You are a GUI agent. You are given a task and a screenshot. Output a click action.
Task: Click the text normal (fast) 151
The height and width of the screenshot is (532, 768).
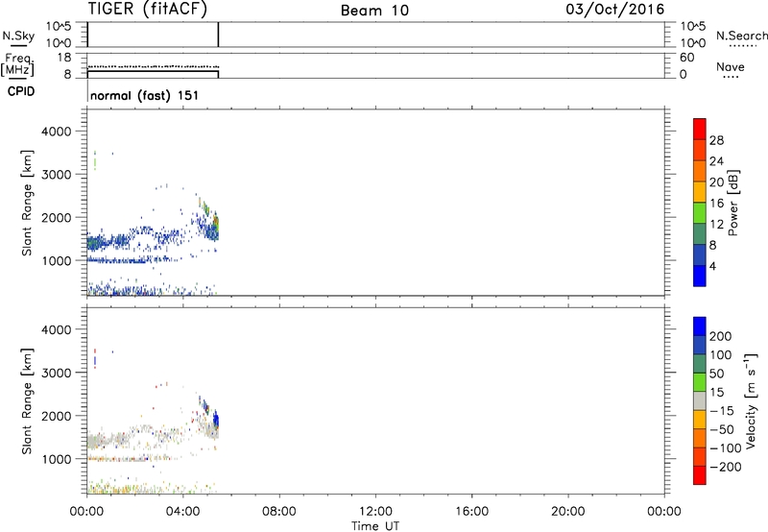coord(145,95)
